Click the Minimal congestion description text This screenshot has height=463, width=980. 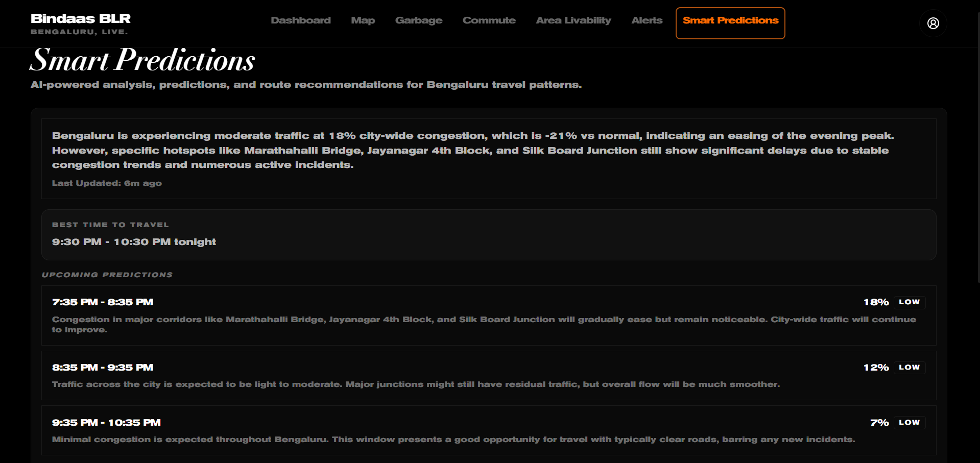tap(453, 440)
